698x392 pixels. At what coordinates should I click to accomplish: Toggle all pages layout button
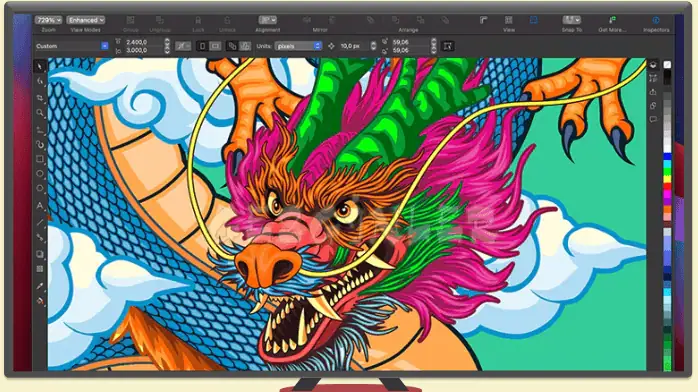(245, 46)
